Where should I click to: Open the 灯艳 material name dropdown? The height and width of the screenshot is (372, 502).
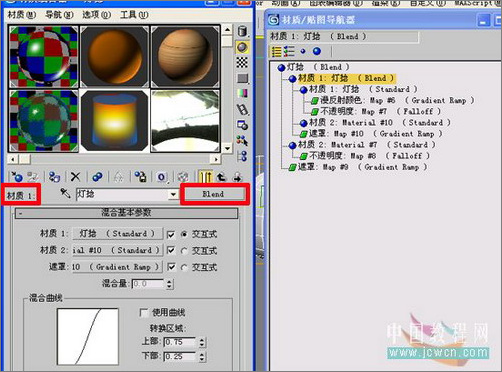coord(173,194)
